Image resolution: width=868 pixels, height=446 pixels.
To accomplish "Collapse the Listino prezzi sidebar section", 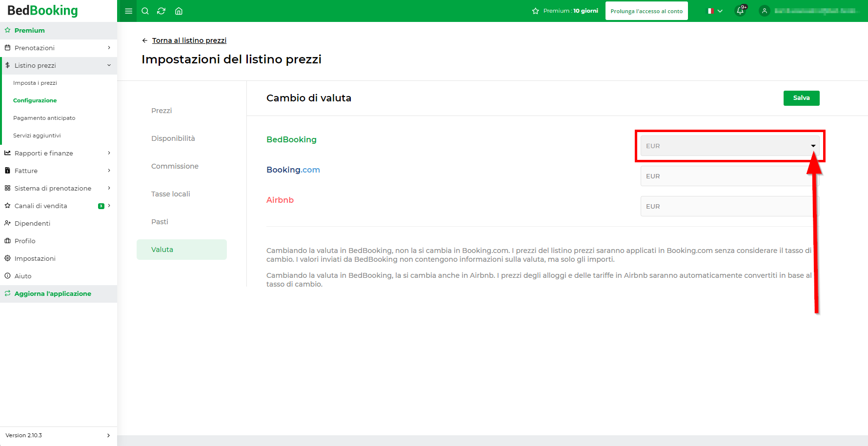I will (x=109, y=65).
